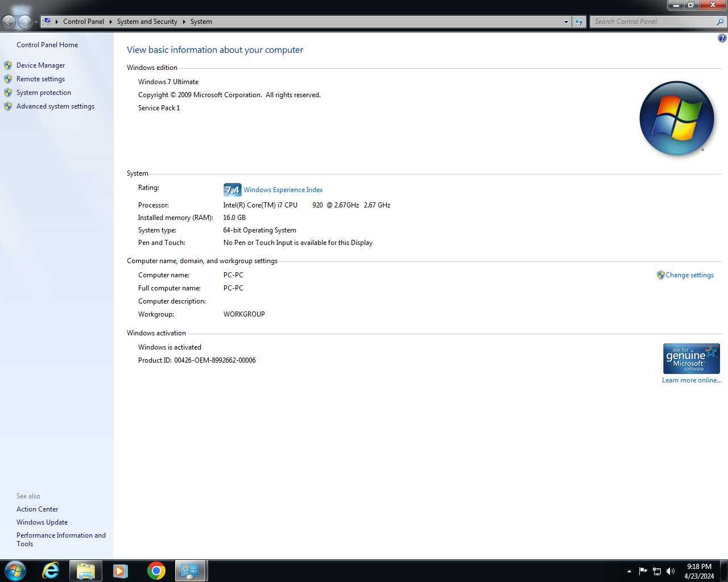Click the 64-bit Operating System text

click(x=259, y=230)
